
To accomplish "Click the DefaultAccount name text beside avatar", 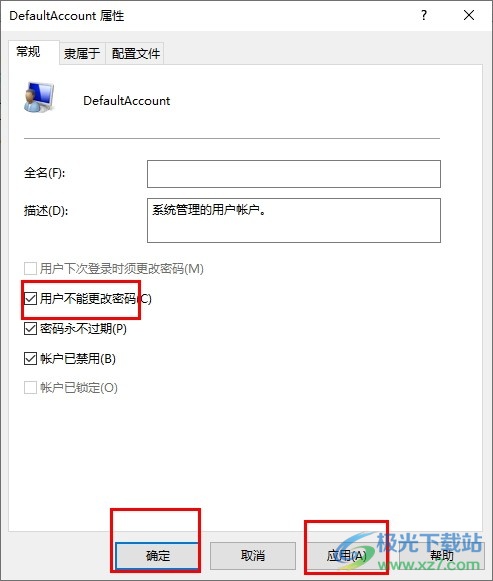I will coord(127,100).
